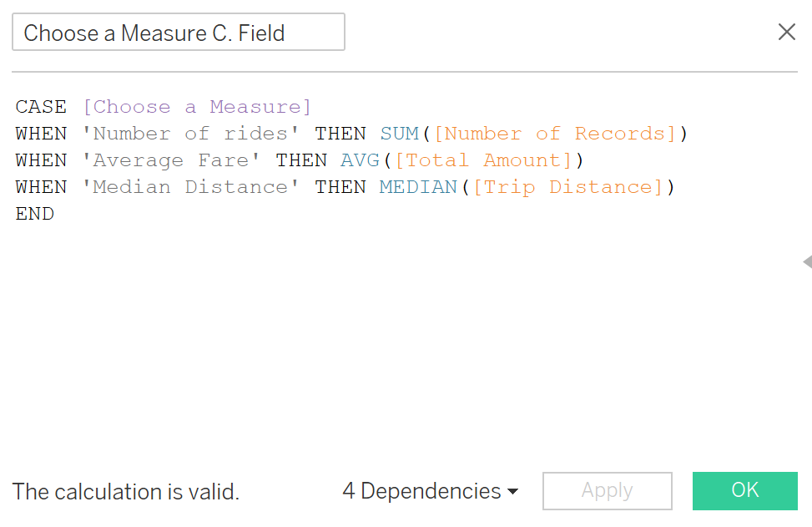This screenshot has height=527, width=812.
Task: Click the 'Average Fare' string literal
Action: click(x=171, y=160)
